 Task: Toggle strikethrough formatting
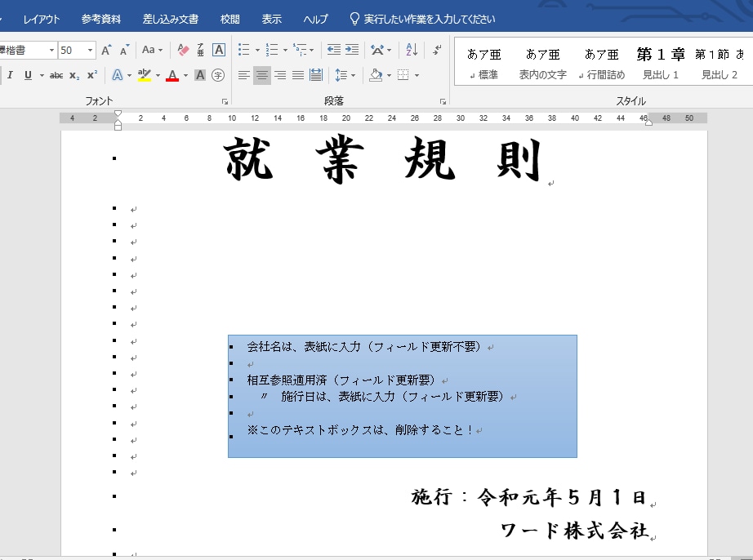[x=56, y=75]
